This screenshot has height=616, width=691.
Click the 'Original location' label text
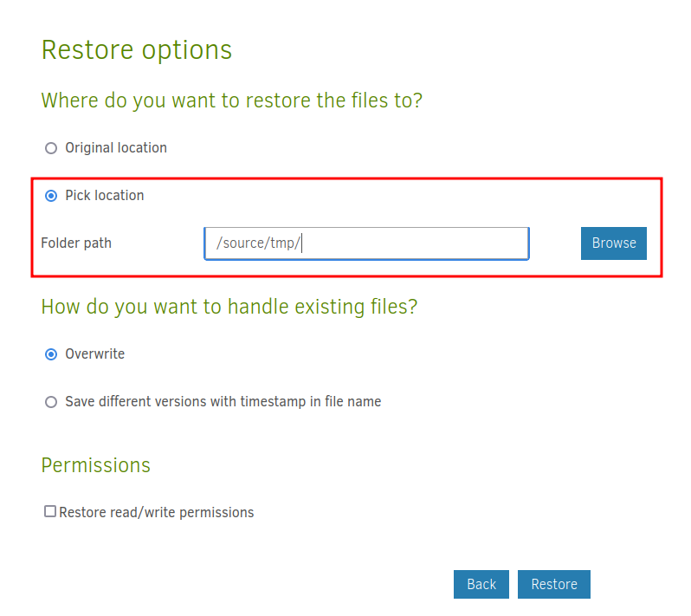pyautogui.click(x=116, y=148)
